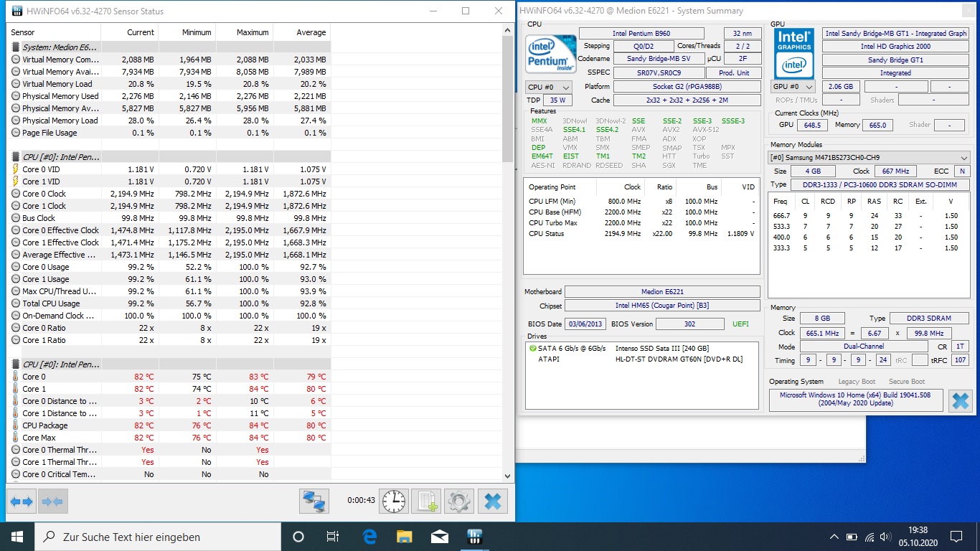Click the Intel HM65 (Cougar Point) chipset field
980x551 pixels.
pos(662,306)
